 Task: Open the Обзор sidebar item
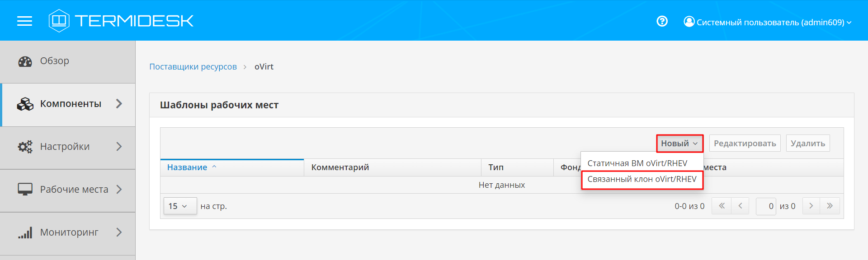(x=68, y=61)
